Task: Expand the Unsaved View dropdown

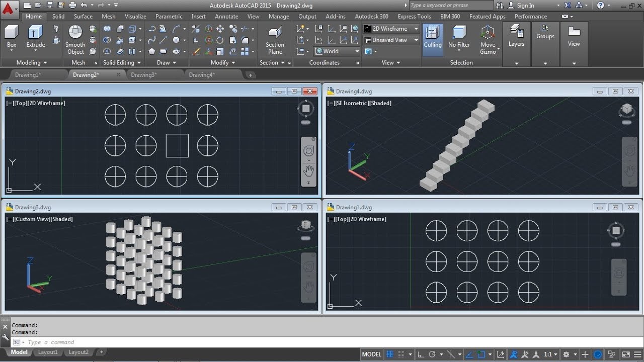Action: coord(391,40)
